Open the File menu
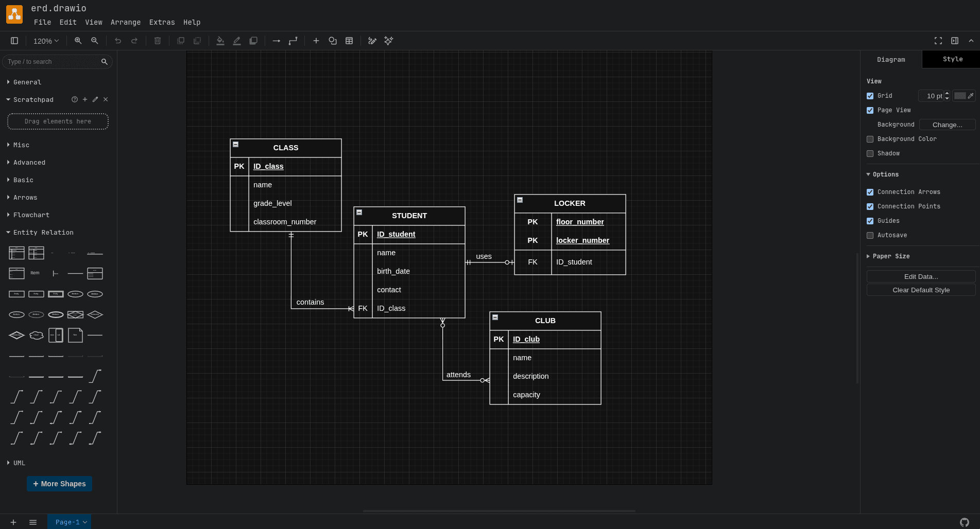 [42, 22]
